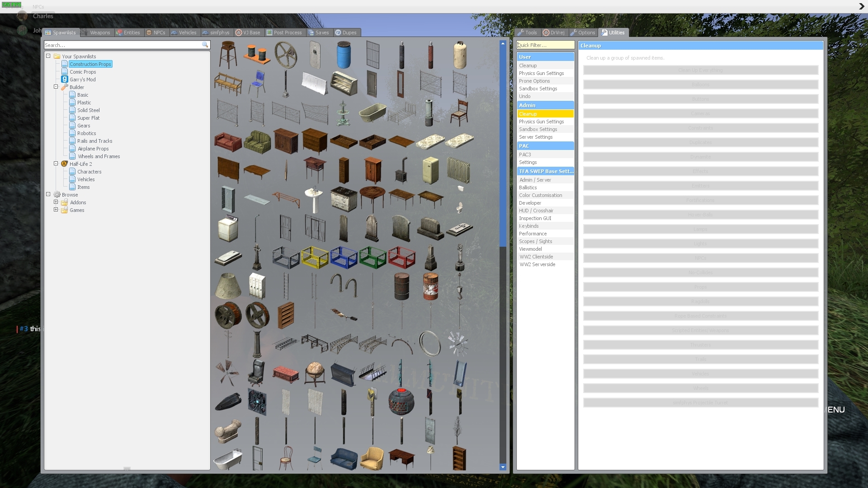
Task: Select the Garry's Mod logo icon in the tree
Action: coord(65,79)
